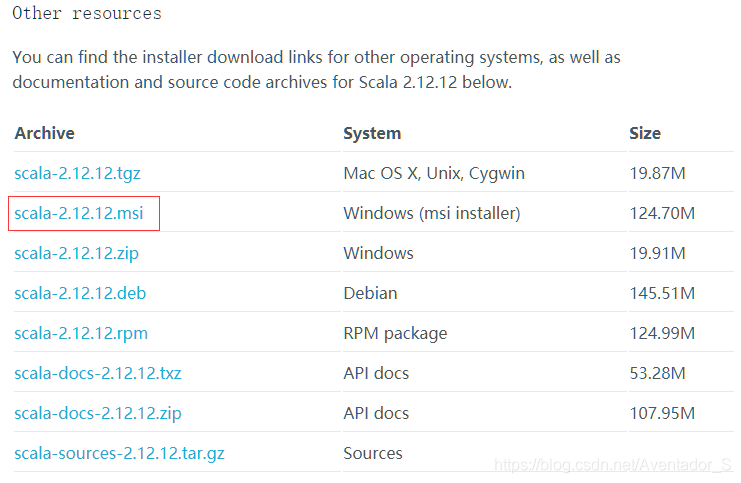Image resolution: width=741 pixels, height=483 pixels.
Task: Click the System column header
Action: pos(372,133)
